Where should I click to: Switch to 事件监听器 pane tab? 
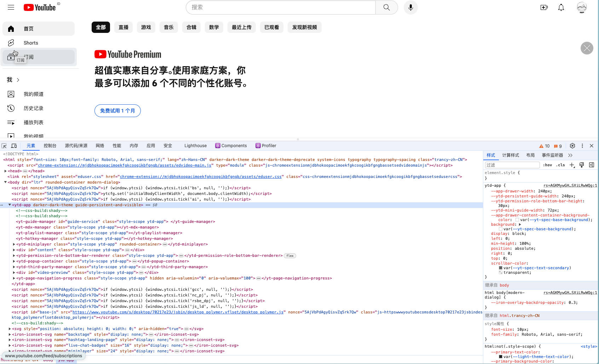(x=552, y=155)
